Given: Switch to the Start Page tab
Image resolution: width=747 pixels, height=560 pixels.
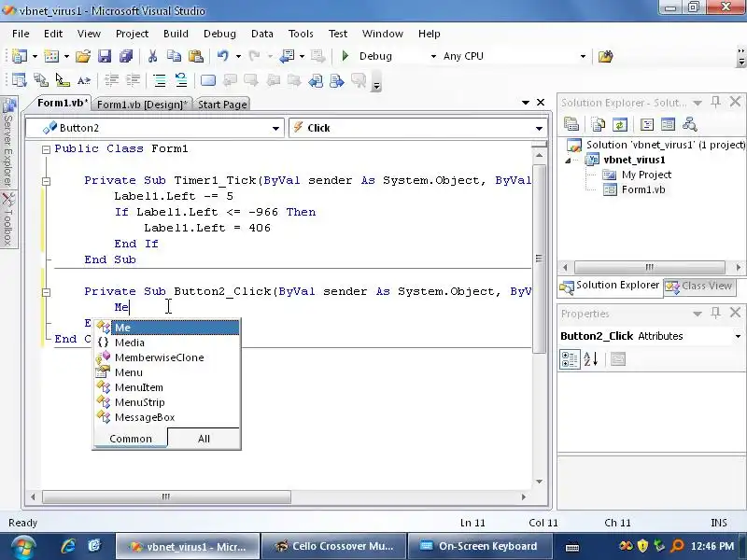Looking at the screenshot, I should point(222,105).
